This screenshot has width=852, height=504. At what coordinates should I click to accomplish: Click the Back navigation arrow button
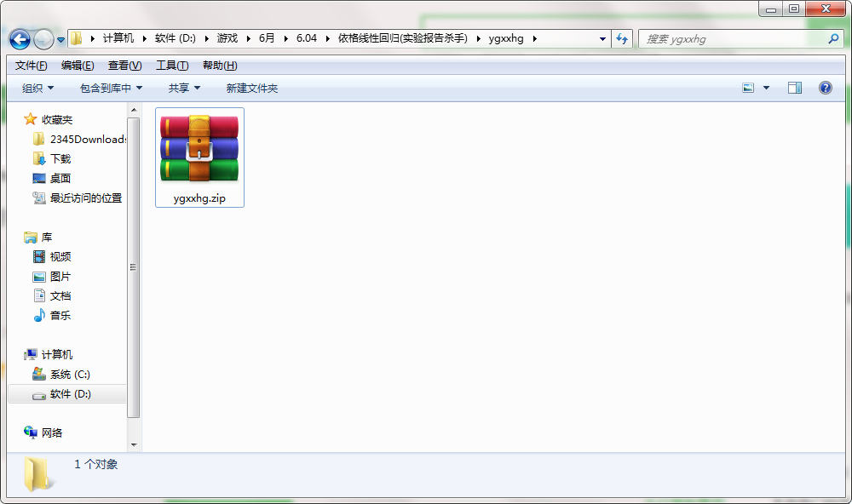[20, 39]
